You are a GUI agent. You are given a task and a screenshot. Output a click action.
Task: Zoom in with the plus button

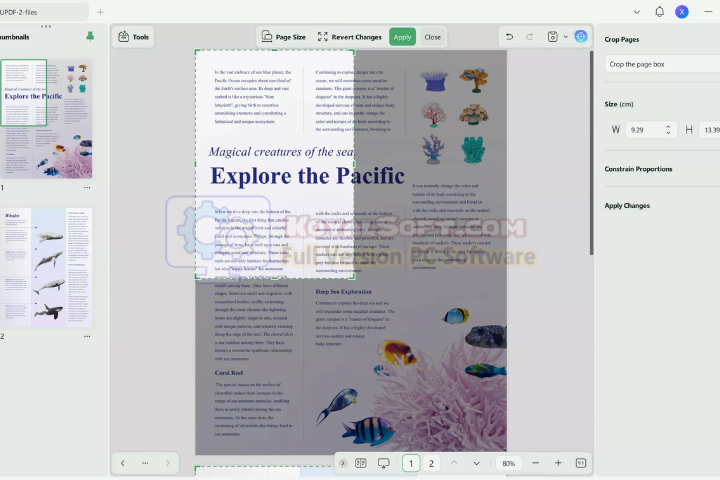point(558,463)
